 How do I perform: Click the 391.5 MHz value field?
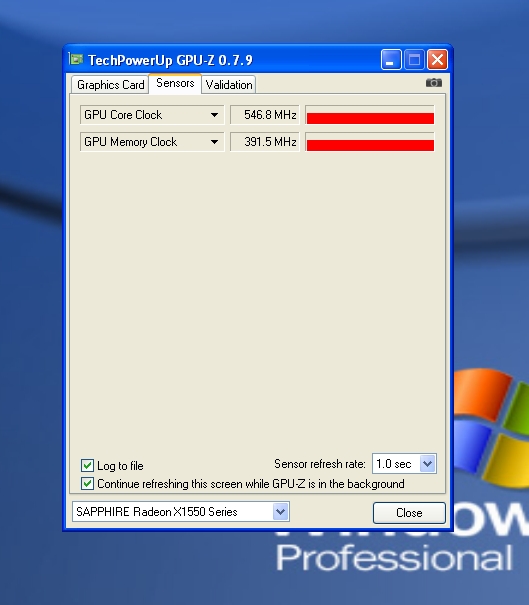point(265,142)
